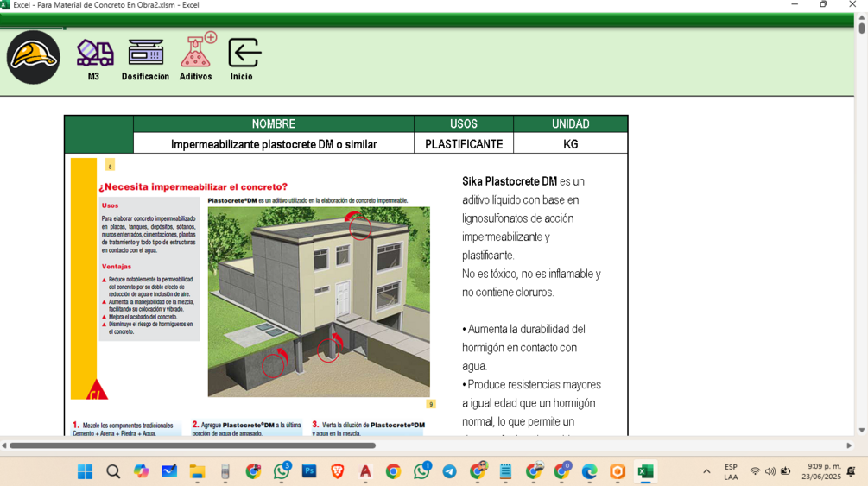Select cell 'Impermeabilizante plastocrete DM o similar'

274,144
